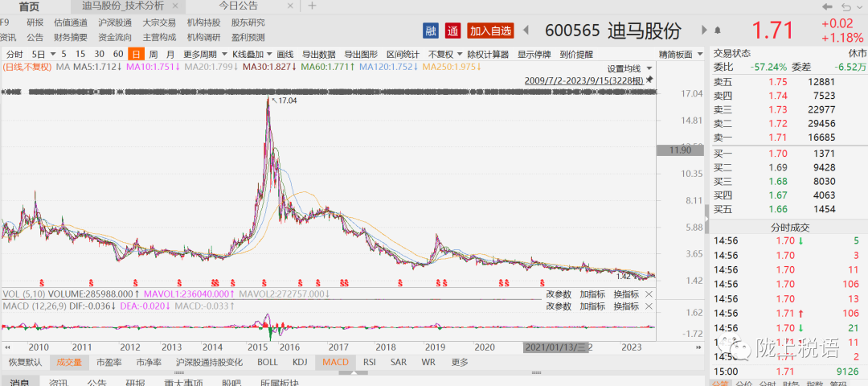Select the KDJ indicator

coord(300,362)
